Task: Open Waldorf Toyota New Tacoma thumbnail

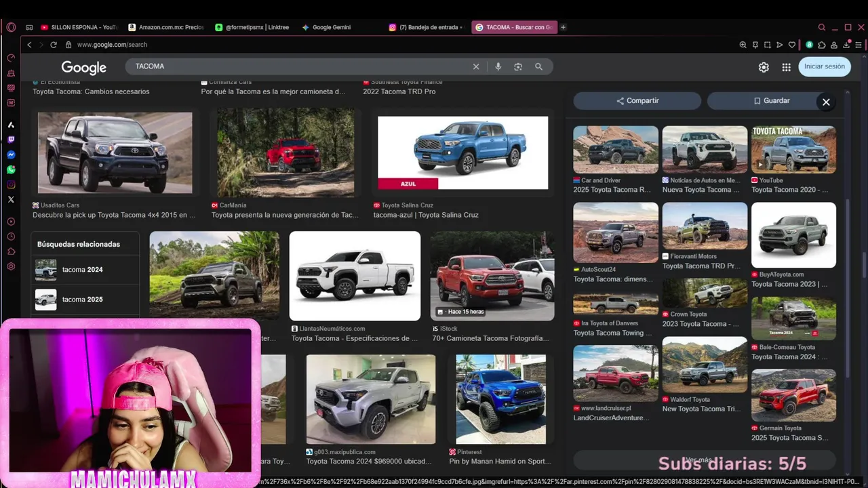Action: click(x=705, y=365)
